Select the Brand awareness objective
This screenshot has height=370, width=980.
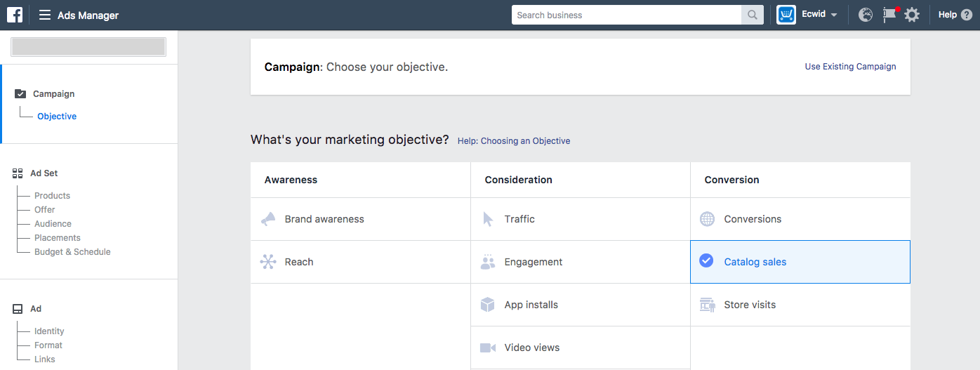(x=324, y=219)
